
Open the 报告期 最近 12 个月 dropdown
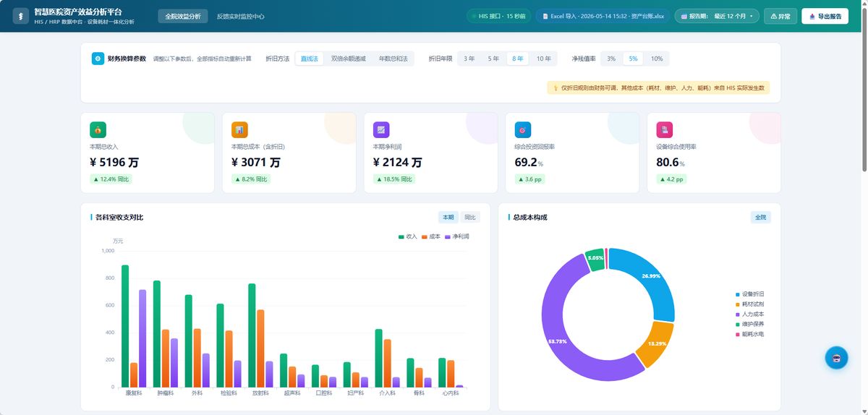717,16
